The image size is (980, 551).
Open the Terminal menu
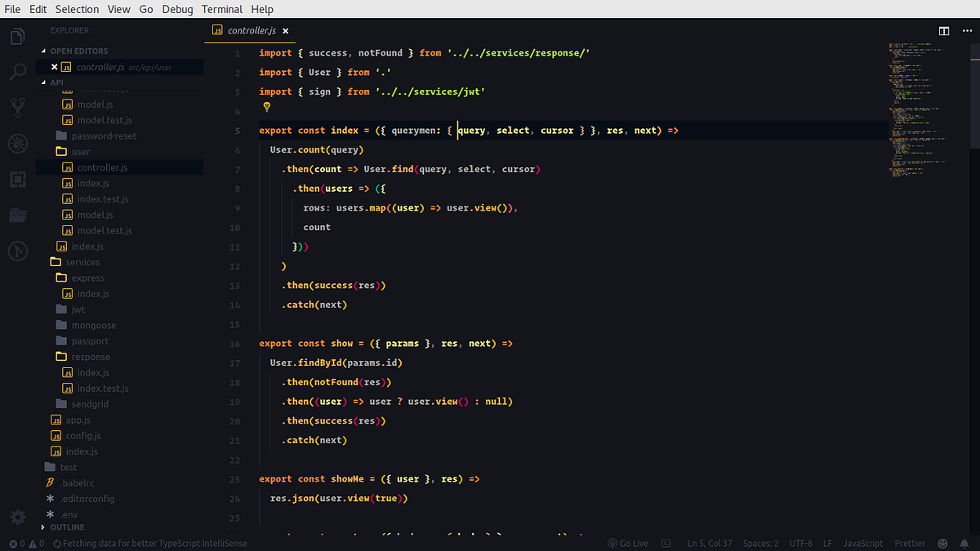[x=221, y=9]
